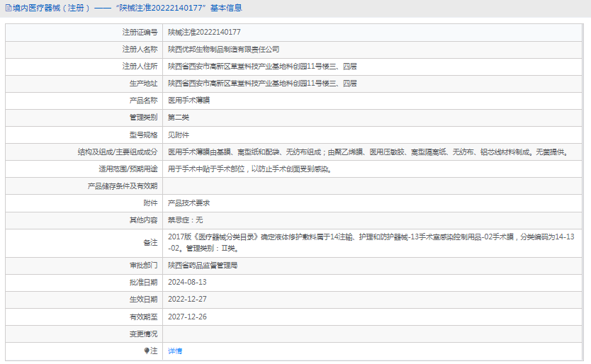Viewport: 591px width, 364px height.
Task: Click the 注册人住所 label
Action: pos(140,67)
